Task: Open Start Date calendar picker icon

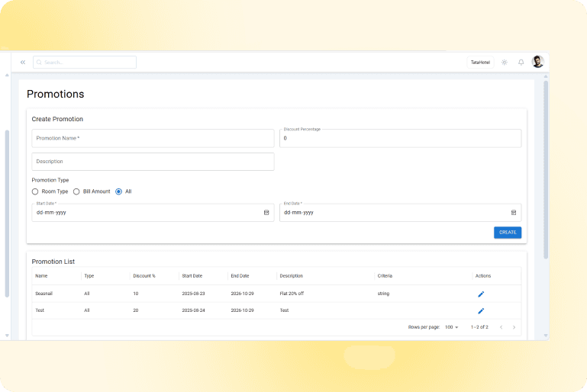Action: pyautogui.click(x=266, y=213)
